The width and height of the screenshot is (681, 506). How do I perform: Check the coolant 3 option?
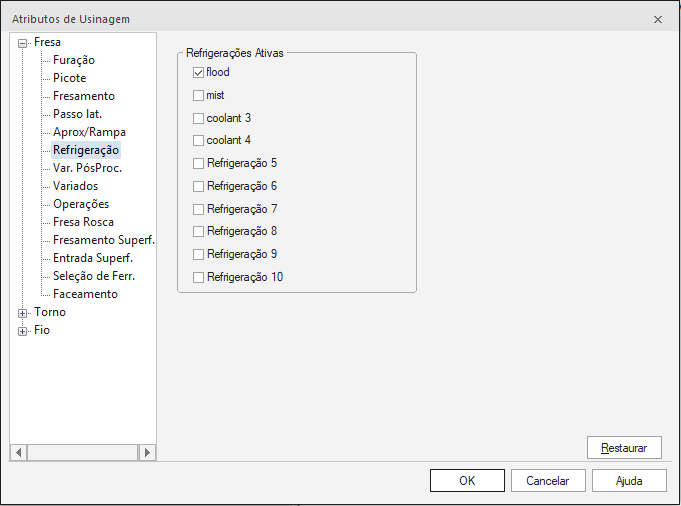(198, 119)
